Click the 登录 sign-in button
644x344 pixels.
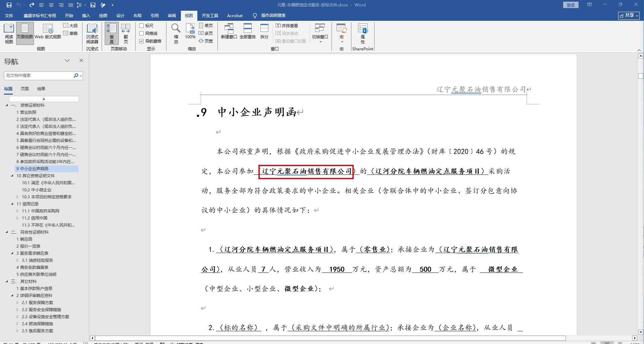click(571, 5)
